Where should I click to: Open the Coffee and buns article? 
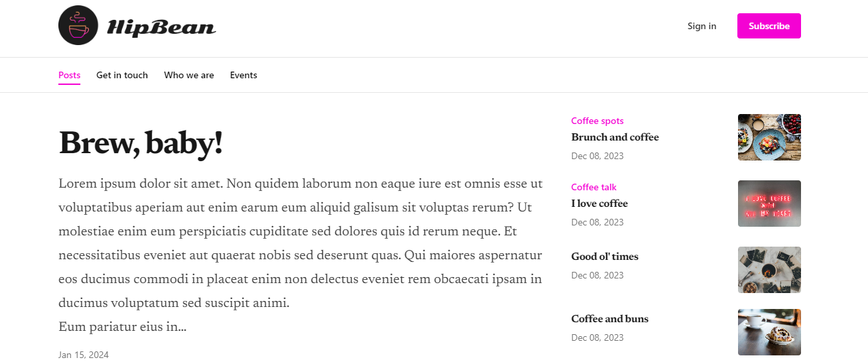[609, 319]
